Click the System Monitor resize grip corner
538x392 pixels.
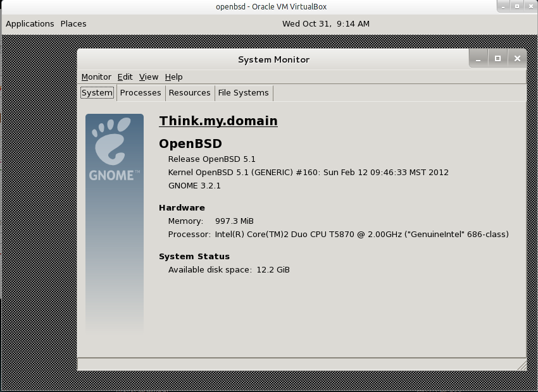[522, 365]
